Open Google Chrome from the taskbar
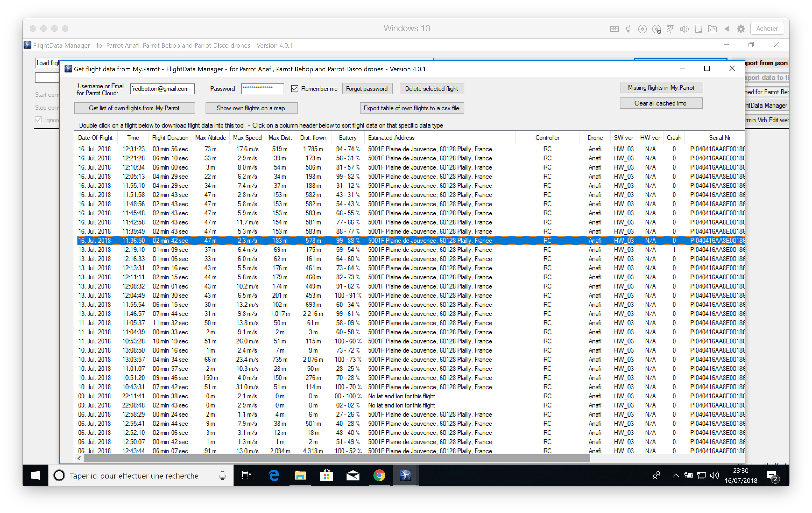Viewport: 812px width, 513px height. [379, 475]
